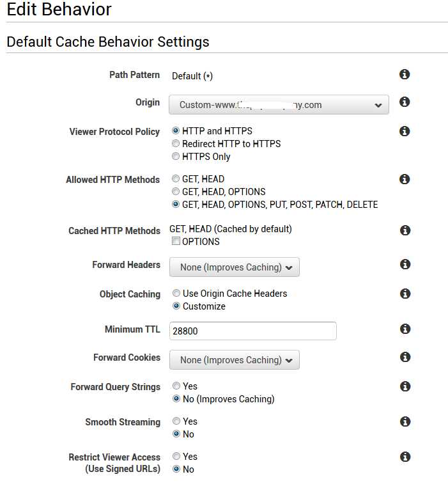
Task: Show info for Cached HTTP Methods
Action: [x=404, y=230]
